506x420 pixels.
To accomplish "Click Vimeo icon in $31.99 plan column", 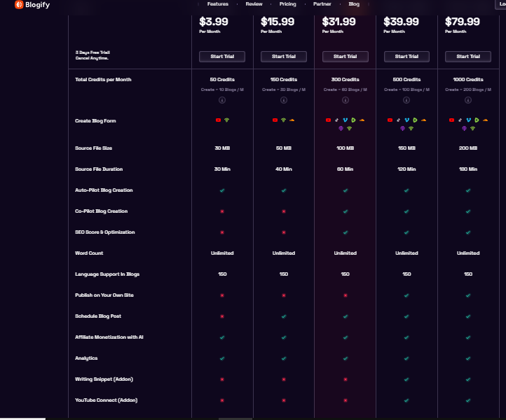I will coord(345,120).
